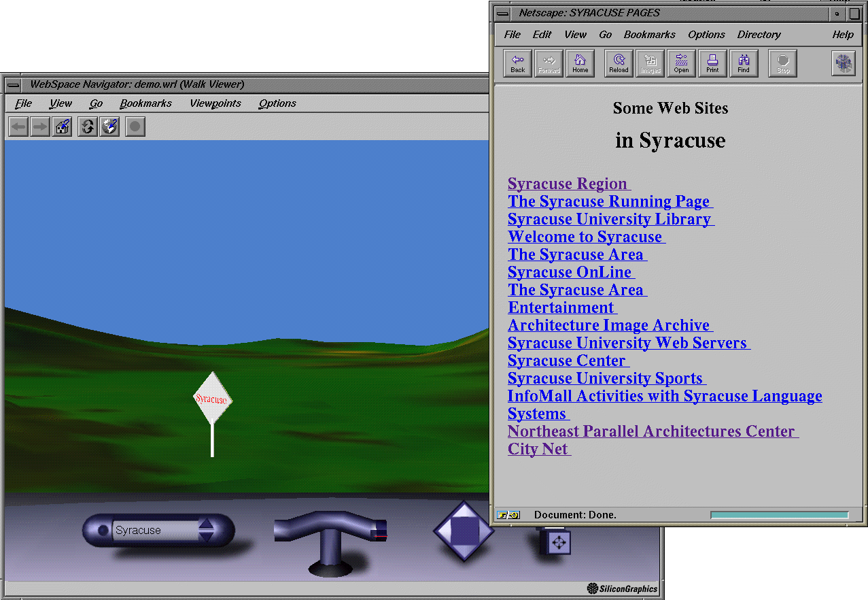The height and width of the screenshot is (600, 868).
Task: Open the Help menu in Netscape
Action: [x=843, y=35]
